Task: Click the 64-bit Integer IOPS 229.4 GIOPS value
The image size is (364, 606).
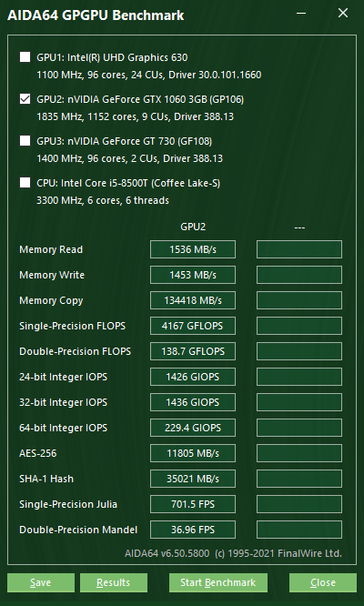Action: (x=193, y=428)
